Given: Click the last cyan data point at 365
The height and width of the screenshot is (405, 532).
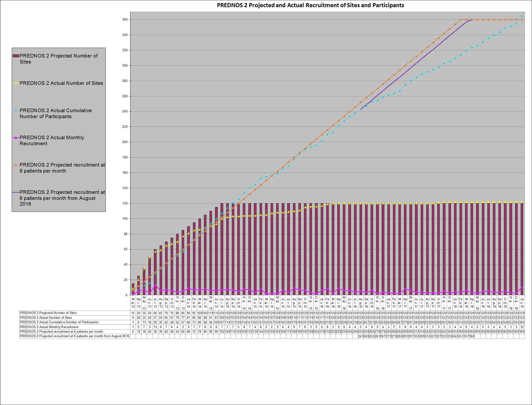Looking at the screenshot, I should tap(522, 16).
